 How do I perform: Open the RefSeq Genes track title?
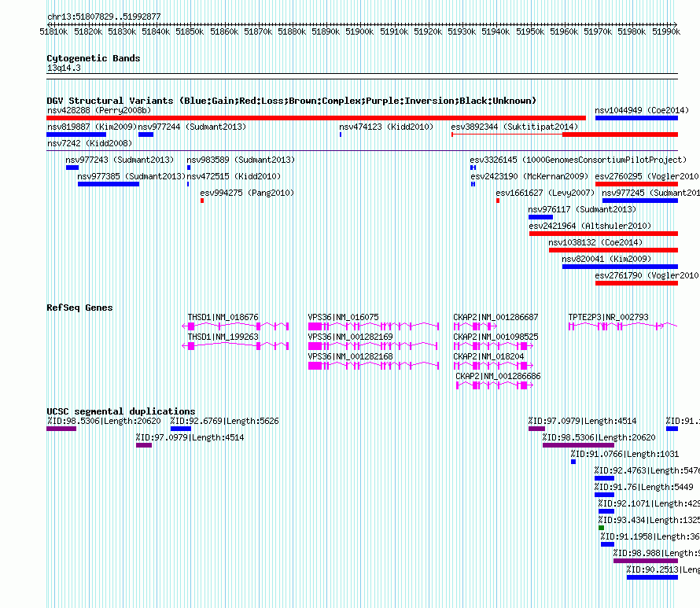coord(79,308)
